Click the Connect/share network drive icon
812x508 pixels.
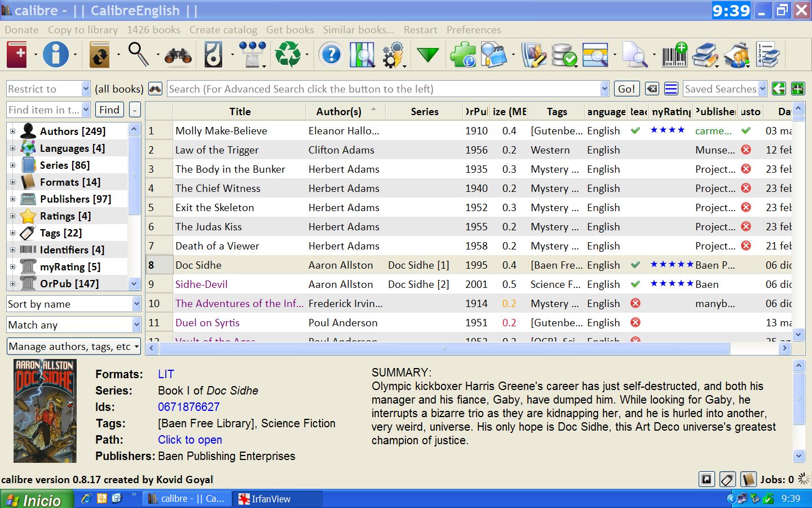(x=252, y=55)
